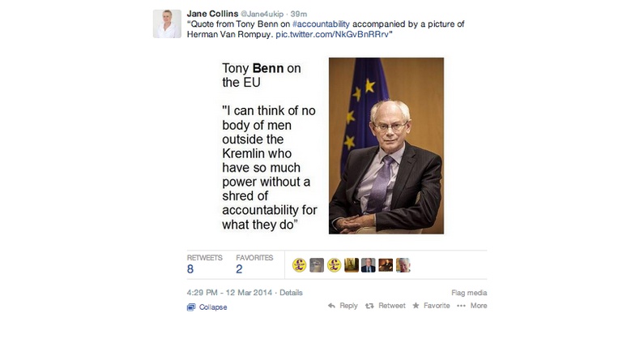Click Flag media

tap(469, 293)
